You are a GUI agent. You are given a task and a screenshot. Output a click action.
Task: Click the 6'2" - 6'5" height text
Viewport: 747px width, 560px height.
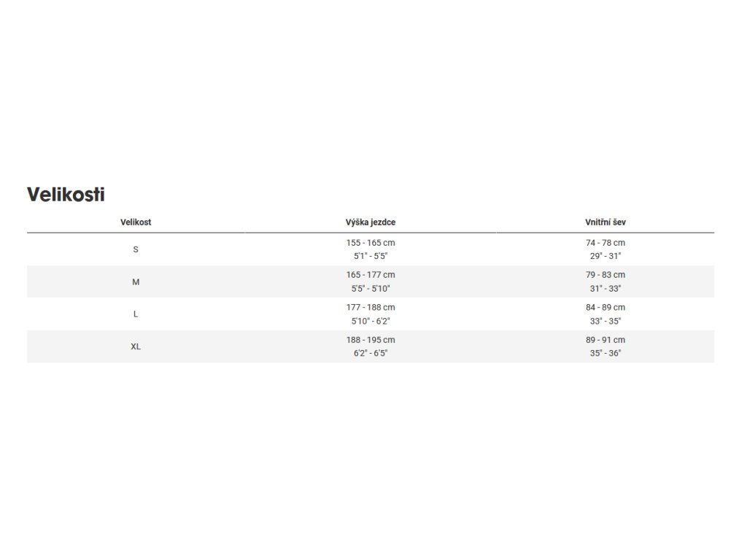(371, 353)
